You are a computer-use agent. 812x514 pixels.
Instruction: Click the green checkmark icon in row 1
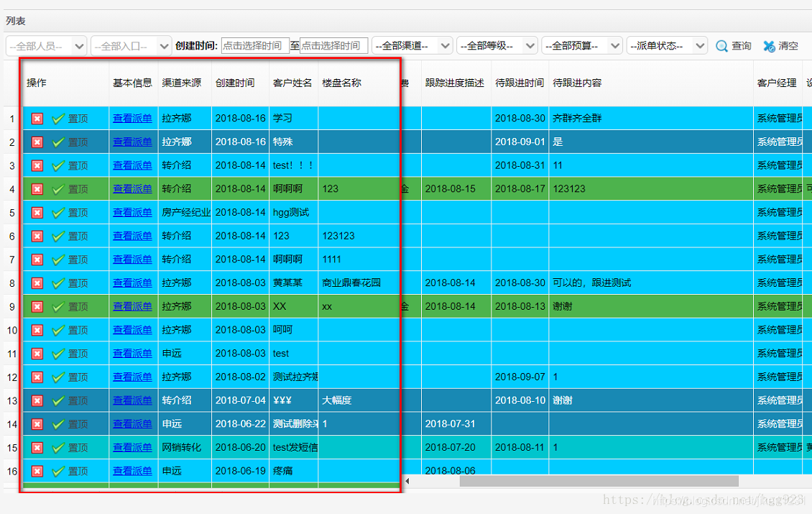pyautogui.click(x=58, y=119)
